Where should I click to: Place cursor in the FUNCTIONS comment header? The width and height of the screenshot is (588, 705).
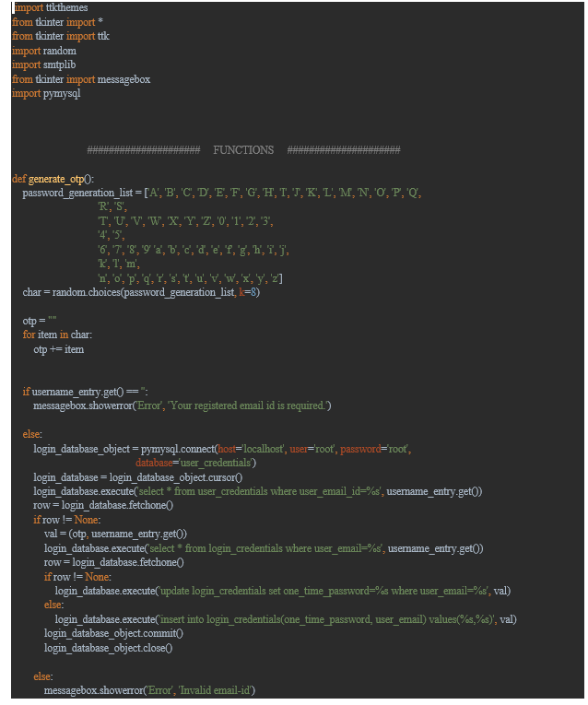[x=243, y=149]
